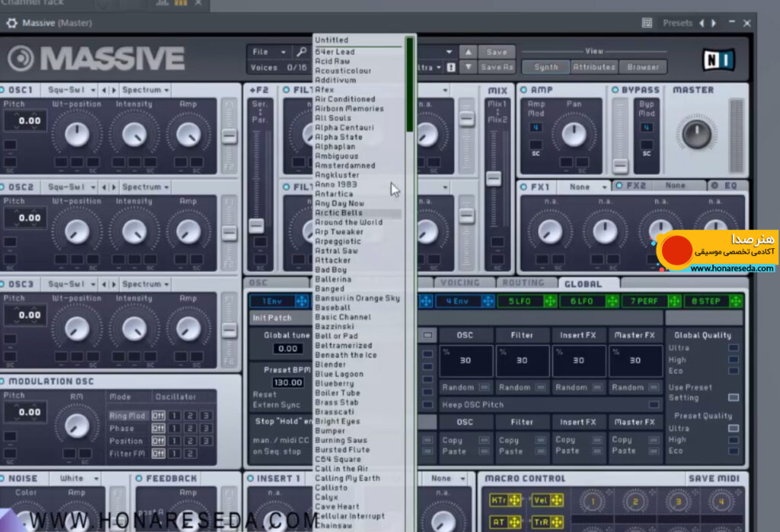Select next preset arrow in title bar
This screenshot has height=532, width=780.
714,23
